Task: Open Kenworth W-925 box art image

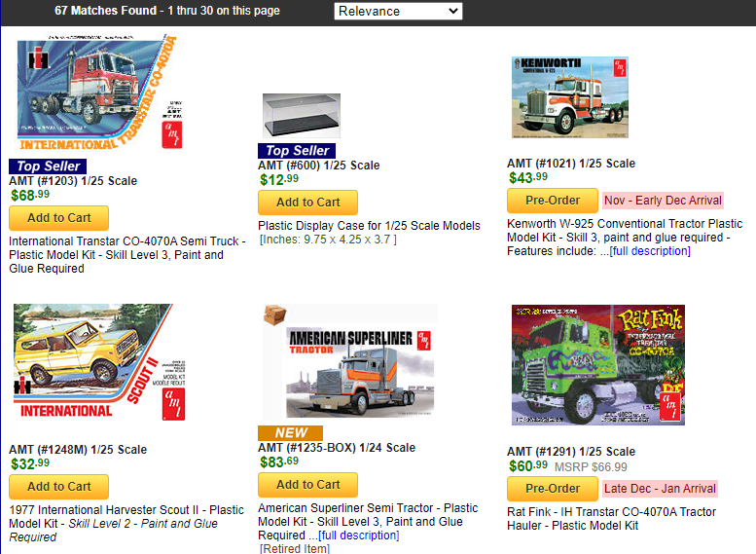Action: pyautogui.click(x=570, y=97)
